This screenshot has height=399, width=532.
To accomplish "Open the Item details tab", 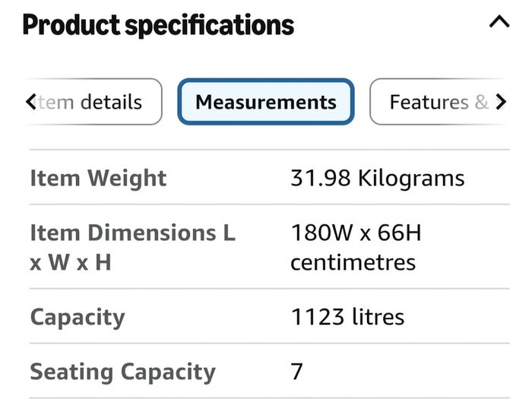I will tap(93, 102).
